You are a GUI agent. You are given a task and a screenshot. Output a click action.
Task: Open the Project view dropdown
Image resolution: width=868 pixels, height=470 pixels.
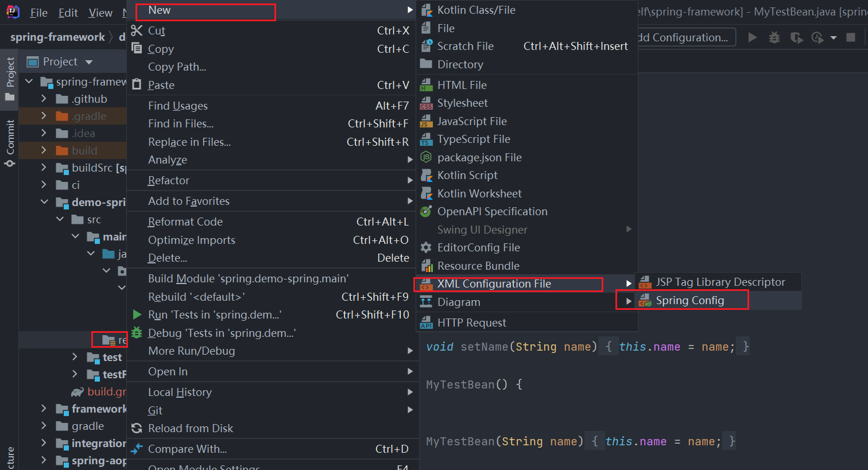pos(88,62)
